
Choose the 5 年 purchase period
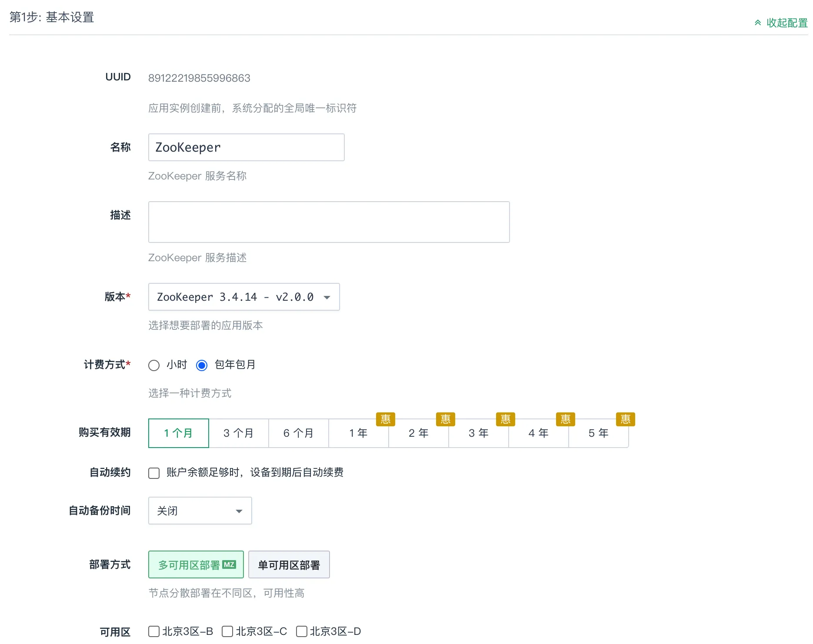click(598, 433)
